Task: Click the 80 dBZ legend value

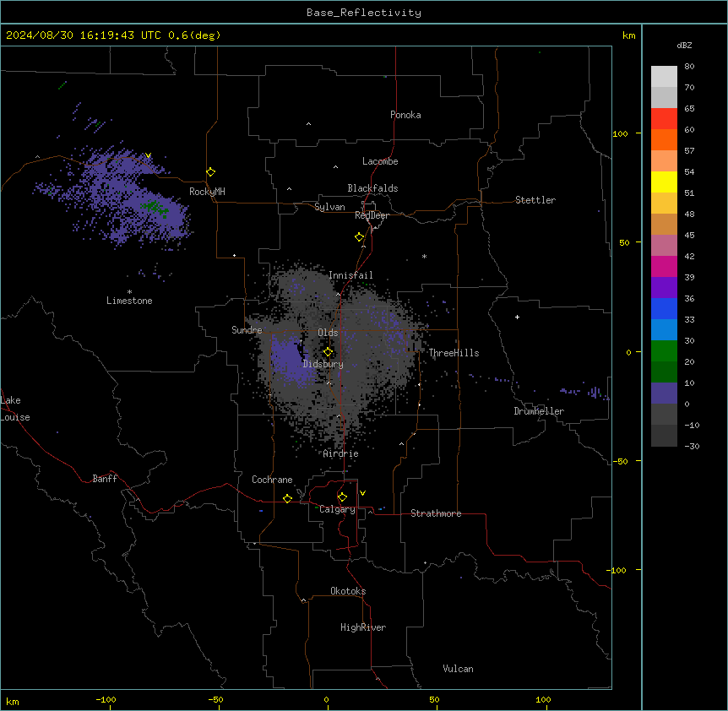Action: (689, 67)
